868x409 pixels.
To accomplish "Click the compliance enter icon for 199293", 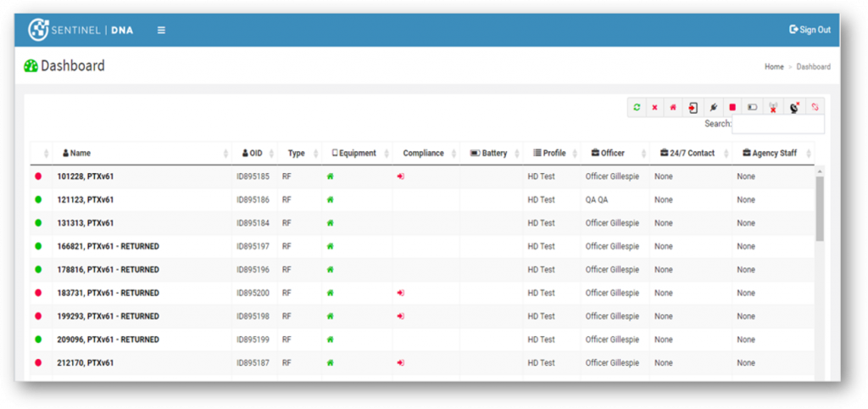I will click(401, 316).
